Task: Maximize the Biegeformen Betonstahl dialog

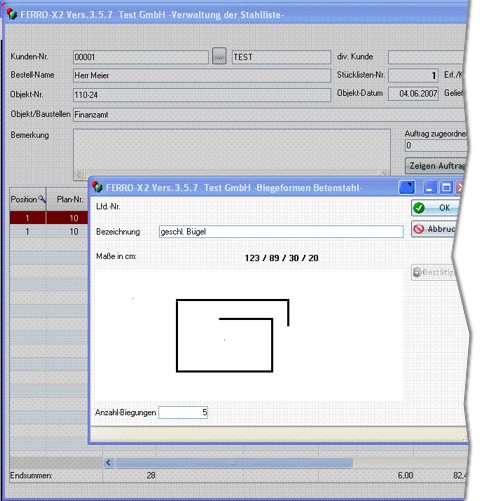Action: pyautogui.click(x=446, y=188)
